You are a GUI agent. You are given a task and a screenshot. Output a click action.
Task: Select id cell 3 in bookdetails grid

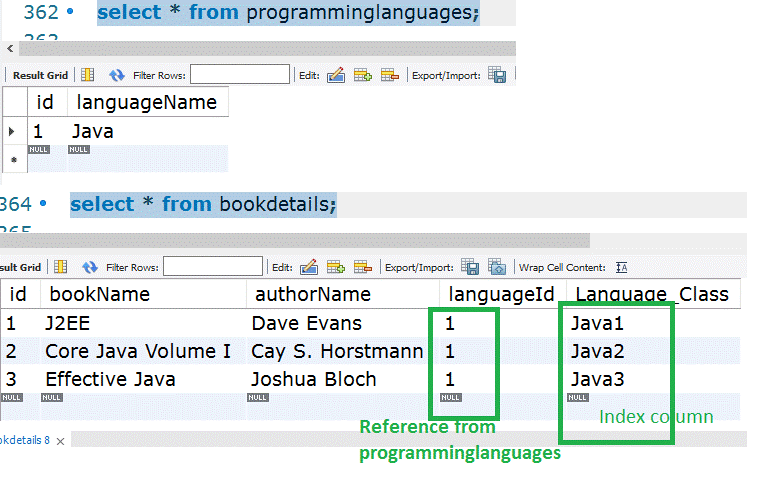20,379
